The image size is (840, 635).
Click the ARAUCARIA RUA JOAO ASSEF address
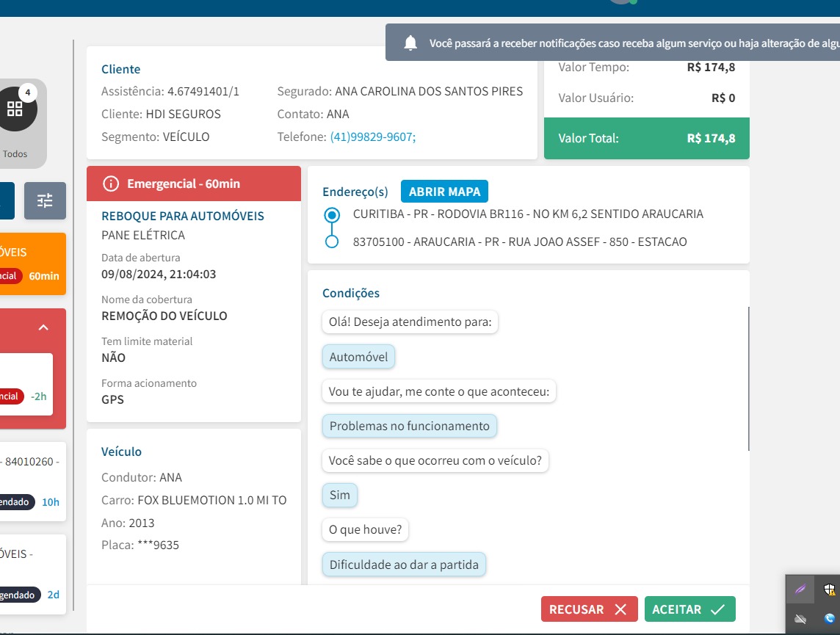click(x=520, y=242)
